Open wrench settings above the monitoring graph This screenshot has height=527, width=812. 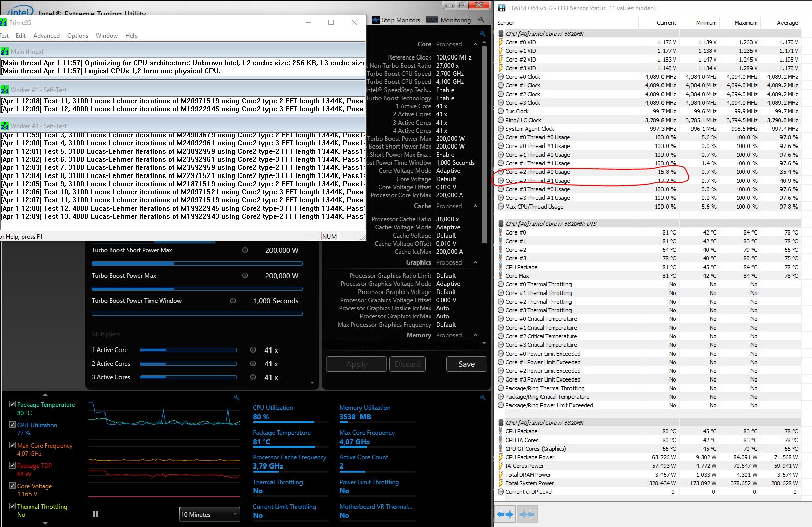tap(236, 397)
